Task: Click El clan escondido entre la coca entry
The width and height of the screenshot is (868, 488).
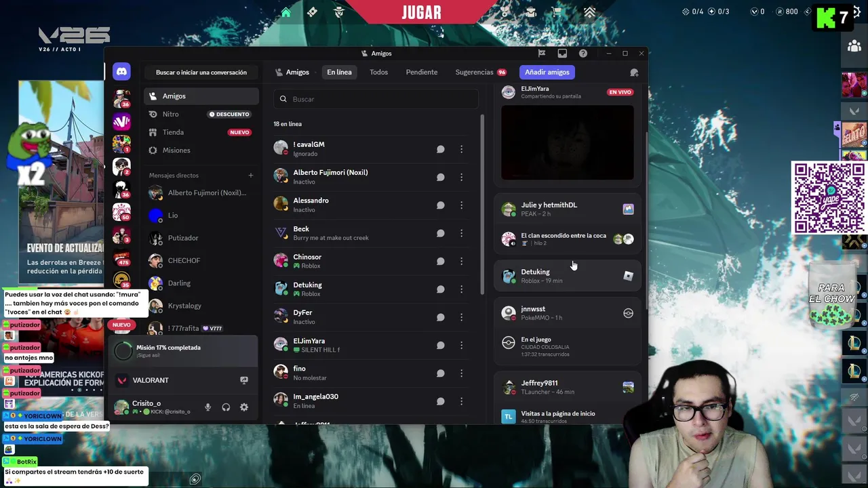Action: [x=568, y=239]
